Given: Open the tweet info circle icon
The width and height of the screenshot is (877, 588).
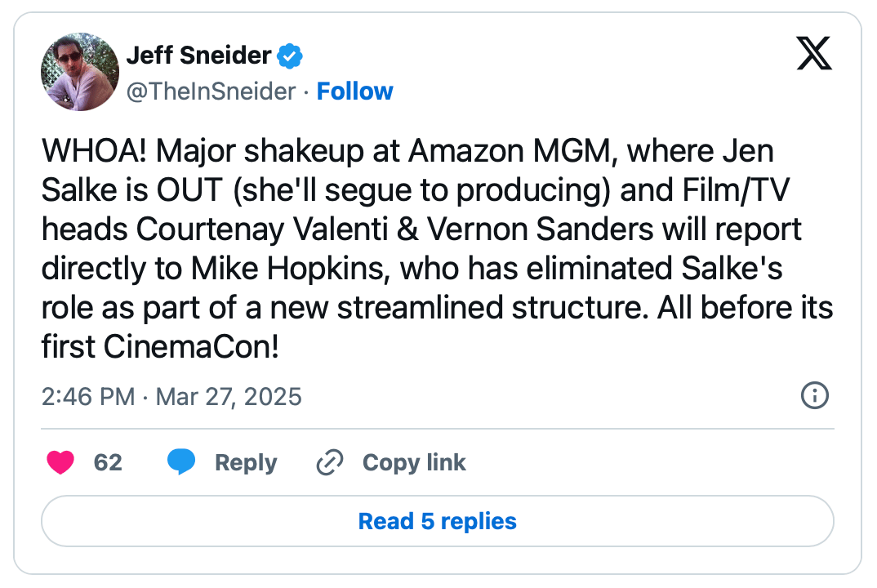Looking at the screenshot, I should click(815, 396).
